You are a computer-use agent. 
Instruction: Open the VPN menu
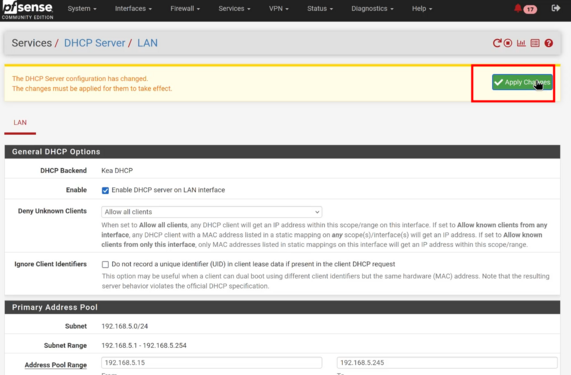click(279, 9)
